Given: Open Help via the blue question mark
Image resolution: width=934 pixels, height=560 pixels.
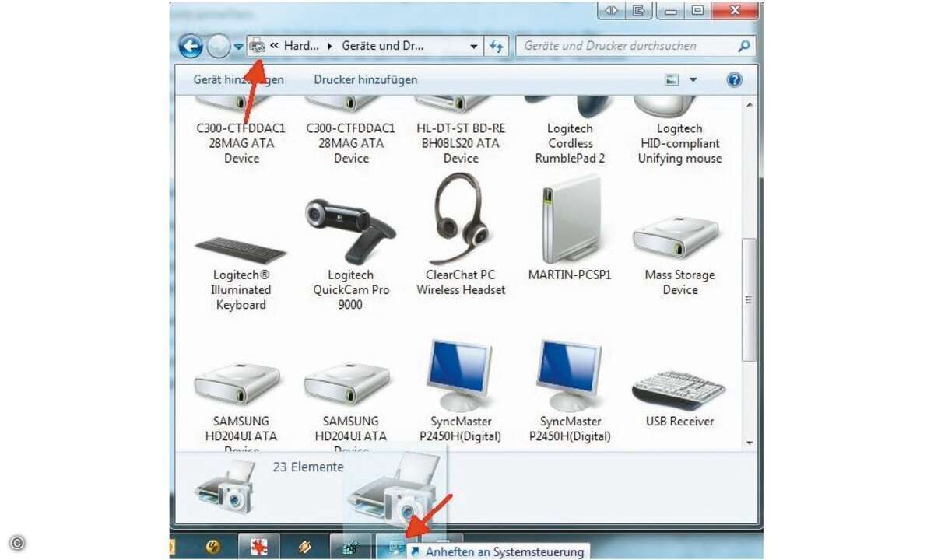Looking at the screenshot, I should click(x=734, y=80).
